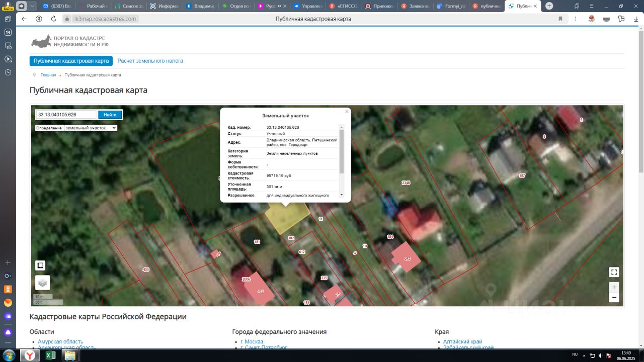Viewport: 644px width, 362px height.
Task: Open File Explorer from taskbar
Action: click(70, 355)
